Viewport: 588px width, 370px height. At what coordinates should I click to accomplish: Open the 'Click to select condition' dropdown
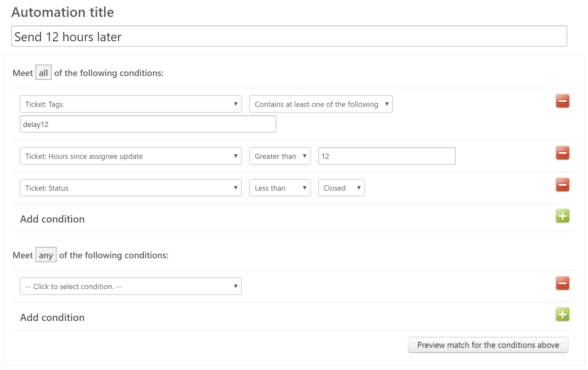(131, 287)
